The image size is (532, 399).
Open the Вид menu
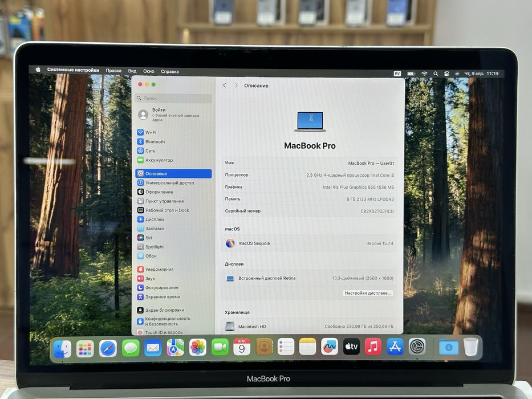(132, 71)
